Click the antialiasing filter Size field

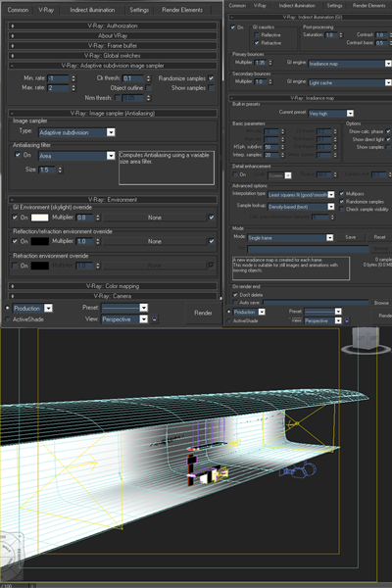[47, 170]
